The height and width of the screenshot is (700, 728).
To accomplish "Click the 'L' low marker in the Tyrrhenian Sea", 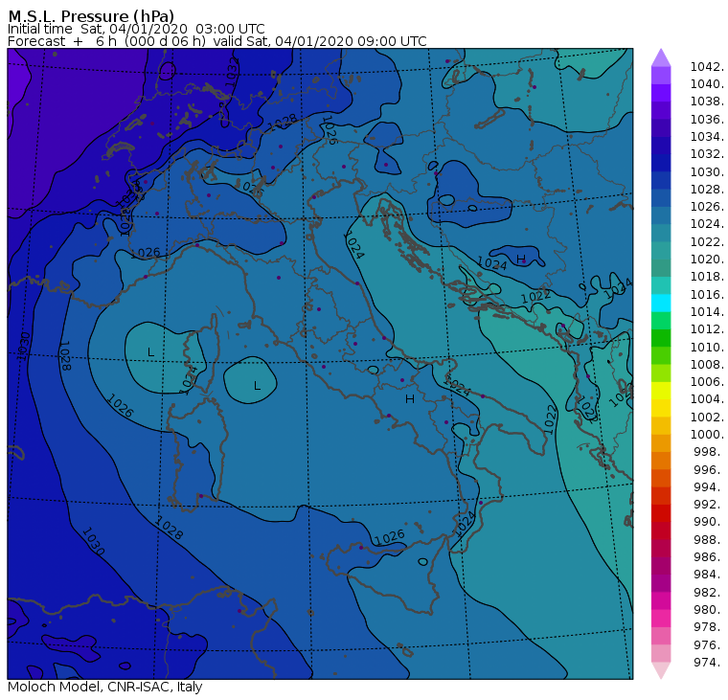I will [257, 386].
